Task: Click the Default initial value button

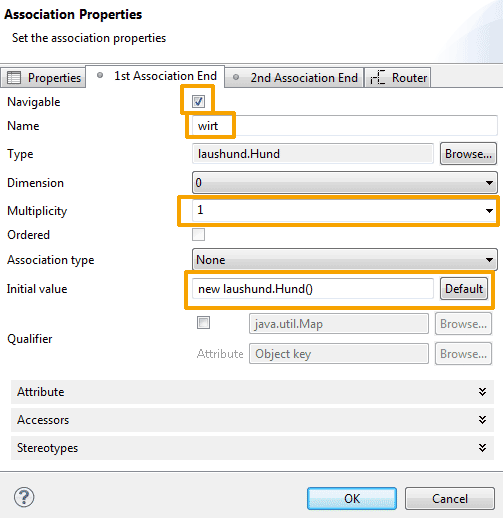Action: (464, 289)
